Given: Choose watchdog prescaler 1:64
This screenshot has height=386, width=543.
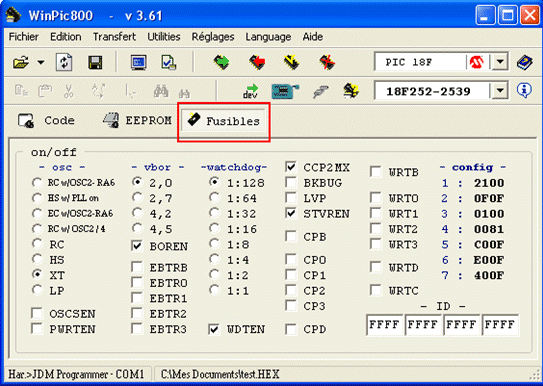Looking at the screenshot, I should click(215, 198).
